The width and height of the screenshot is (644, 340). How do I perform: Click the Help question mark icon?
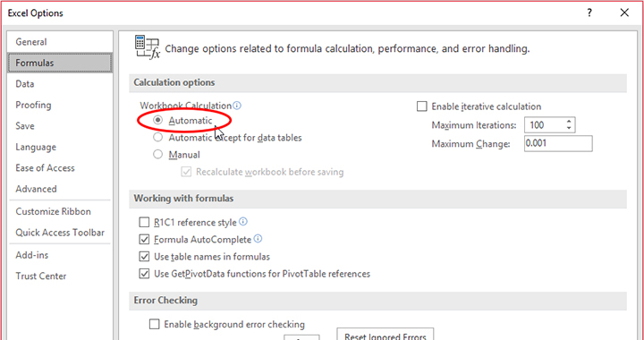[589, 13]
